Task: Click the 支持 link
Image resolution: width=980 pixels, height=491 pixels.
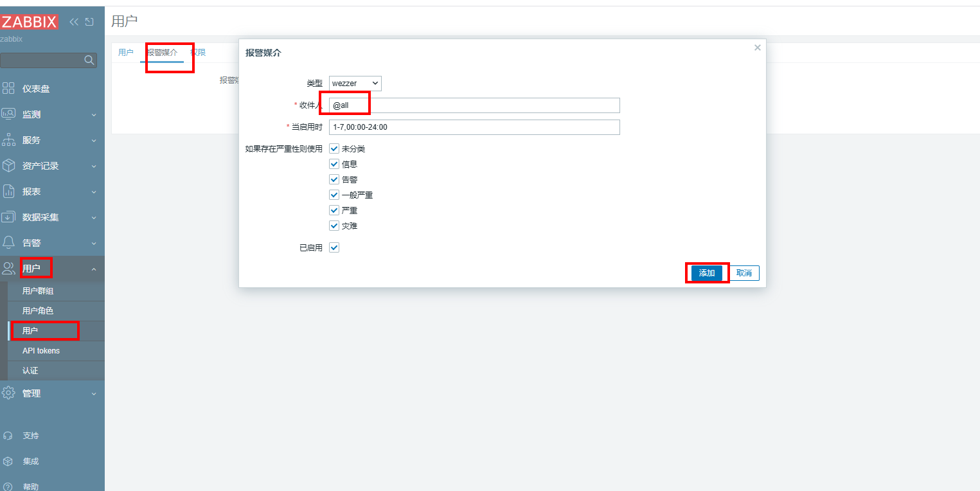Action: coord(31,436)
